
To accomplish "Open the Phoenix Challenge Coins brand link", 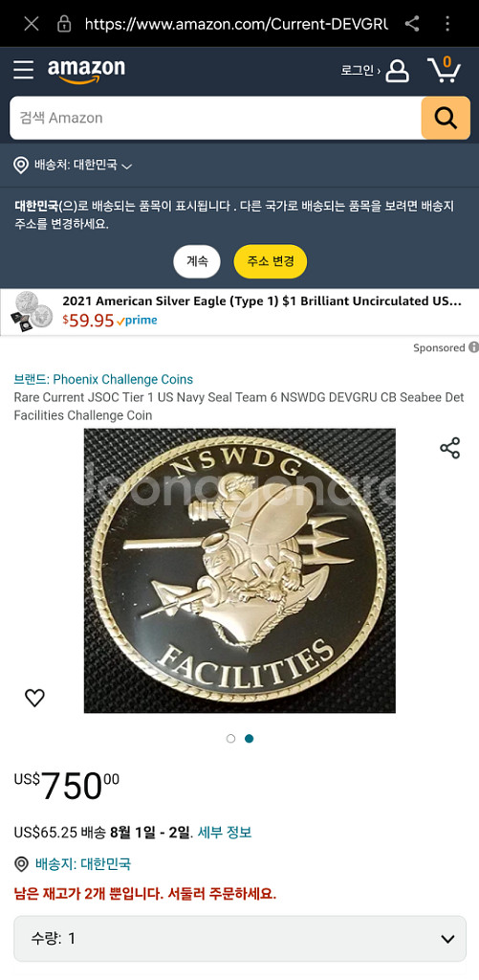I will 123,379.
